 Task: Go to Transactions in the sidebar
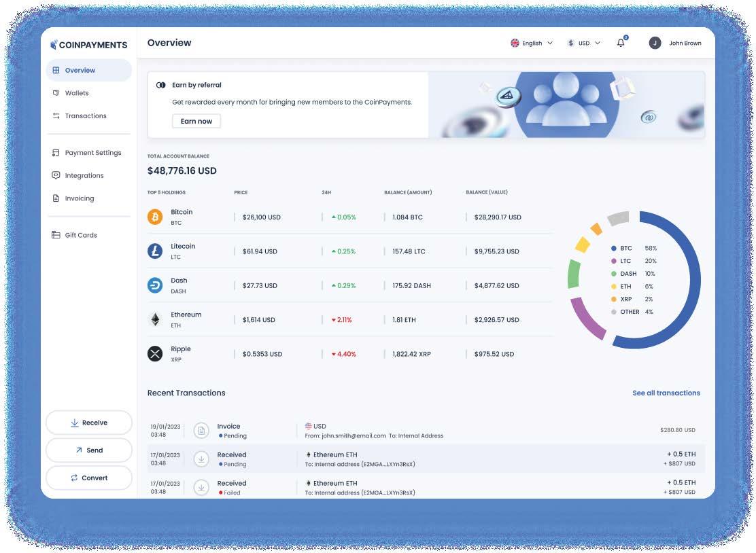[x=88, y=115]
